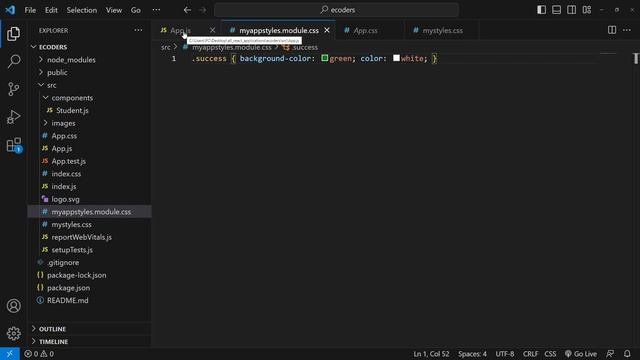This screenshot has height=360, width=640.
Task: Open Explorer Views and More Actions ellipsis
Action: 138,30
